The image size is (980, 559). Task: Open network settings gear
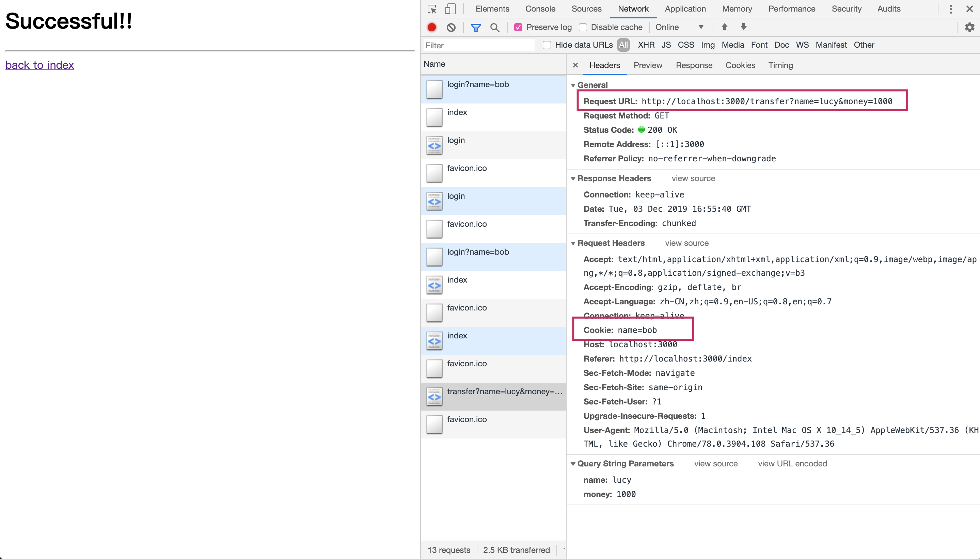(969, 27)
